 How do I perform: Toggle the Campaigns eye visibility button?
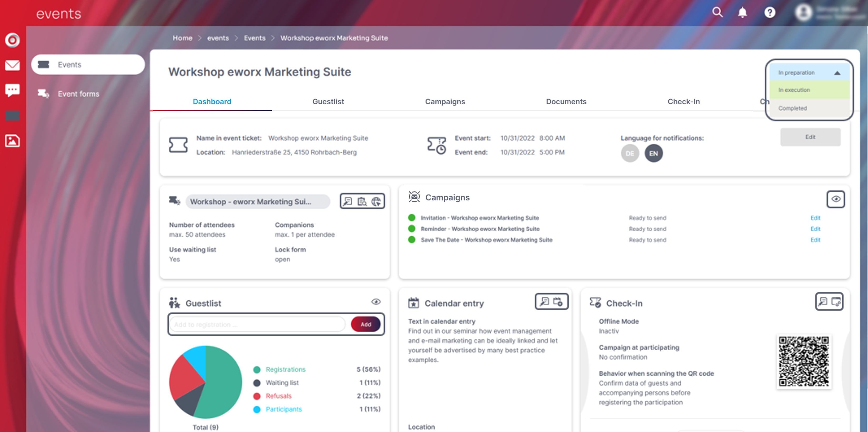click(x=836, y=199)
